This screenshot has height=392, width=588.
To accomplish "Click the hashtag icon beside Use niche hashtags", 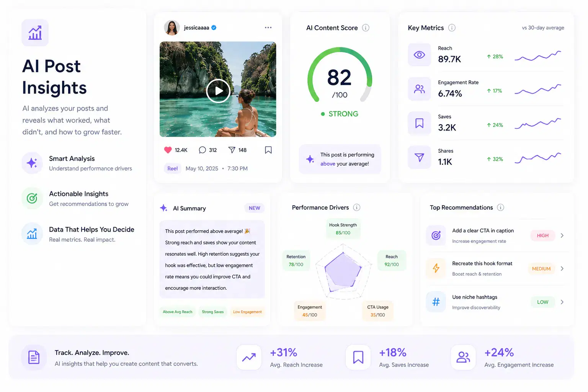I will (436, 302).
